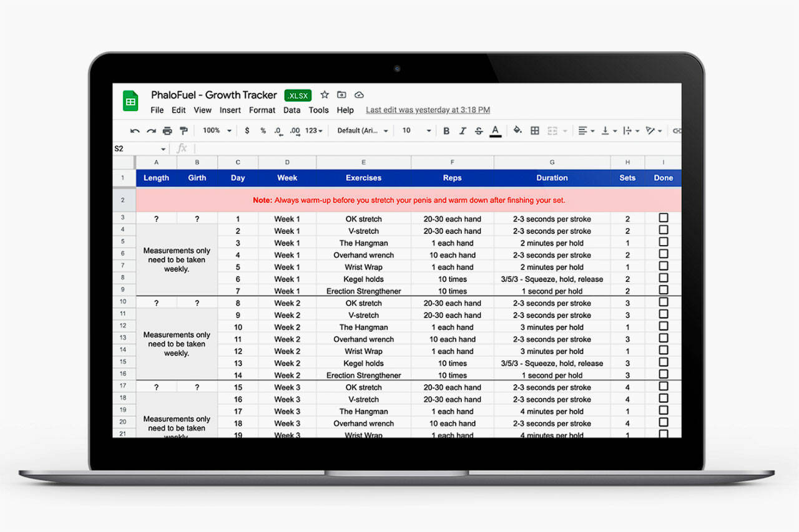Star this spreadsheet document
The image size is (799, 532).
tap(325, 95)
